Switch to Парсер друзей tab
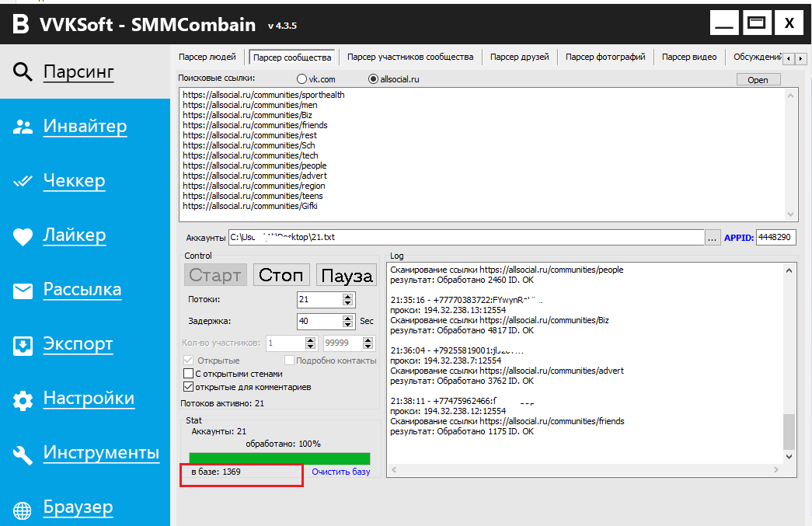This screenshot has height=526, width=812. point(519,57)
